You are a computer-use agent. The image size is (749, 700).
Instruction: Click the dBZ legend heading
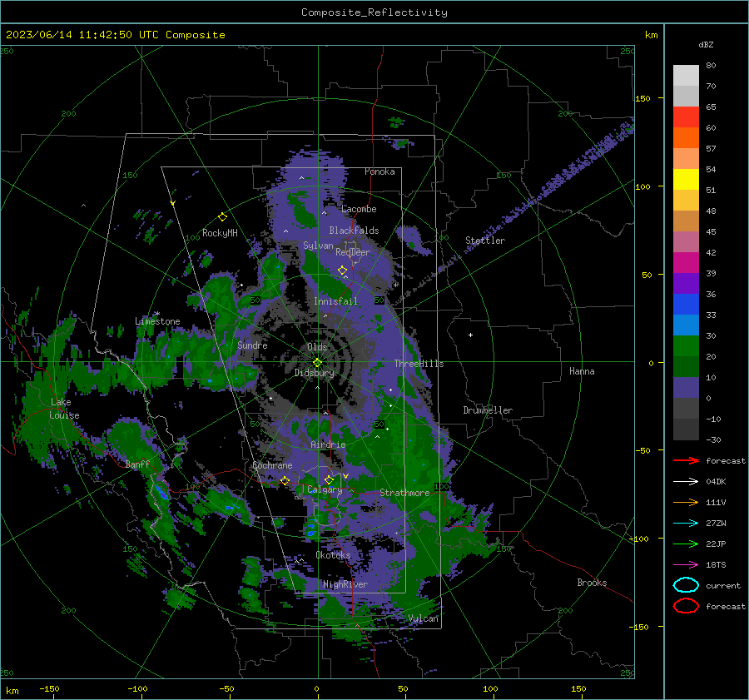click(x=706, y=44)
